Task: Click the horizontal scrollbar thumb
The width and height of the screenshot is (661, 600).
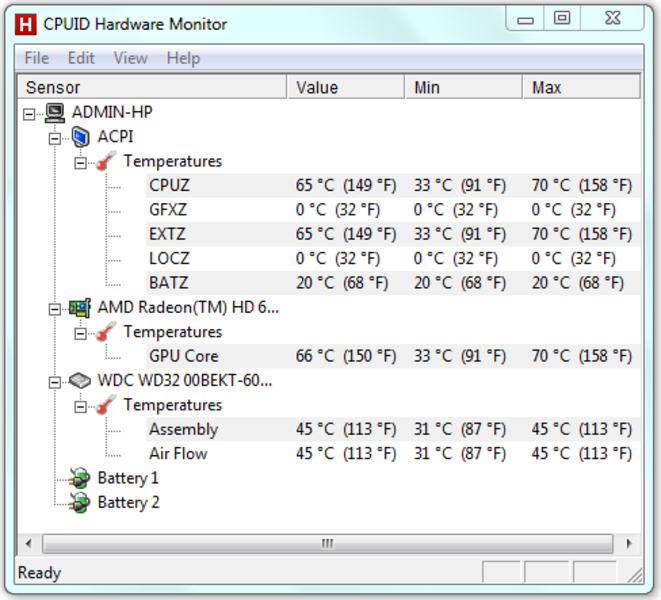Action: pyautogui.click(x=328, y=543)
